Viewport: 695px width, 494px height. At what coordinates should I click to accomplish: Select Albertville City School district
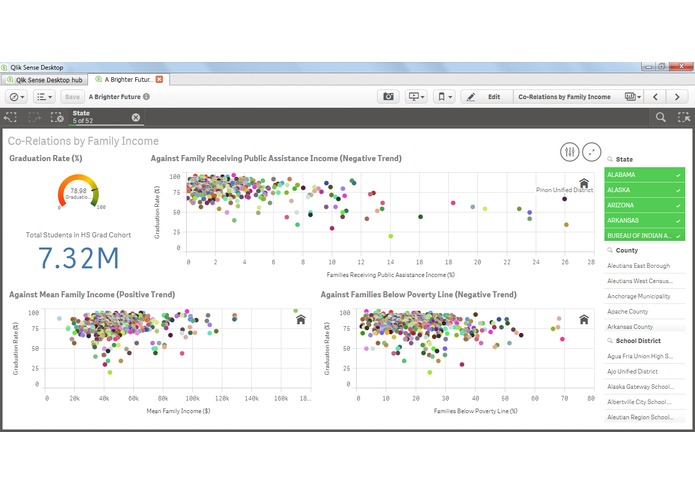644,402
